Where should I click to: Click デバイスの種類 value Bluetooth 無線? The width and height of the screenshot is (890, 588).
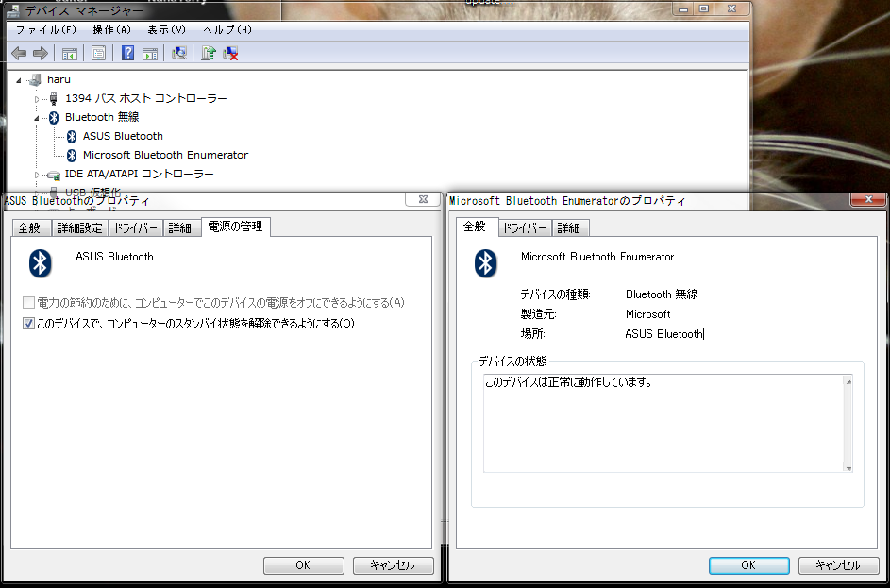[662, 294]
